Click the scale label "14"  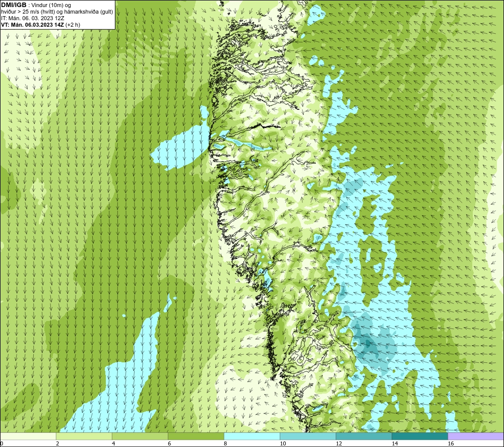(395, 444)
